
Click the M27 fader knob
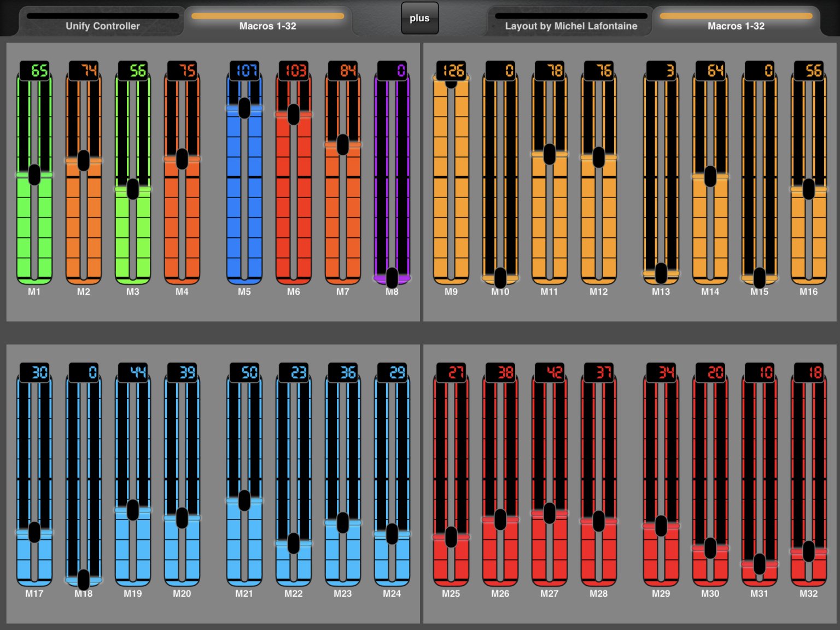(550, 513)
